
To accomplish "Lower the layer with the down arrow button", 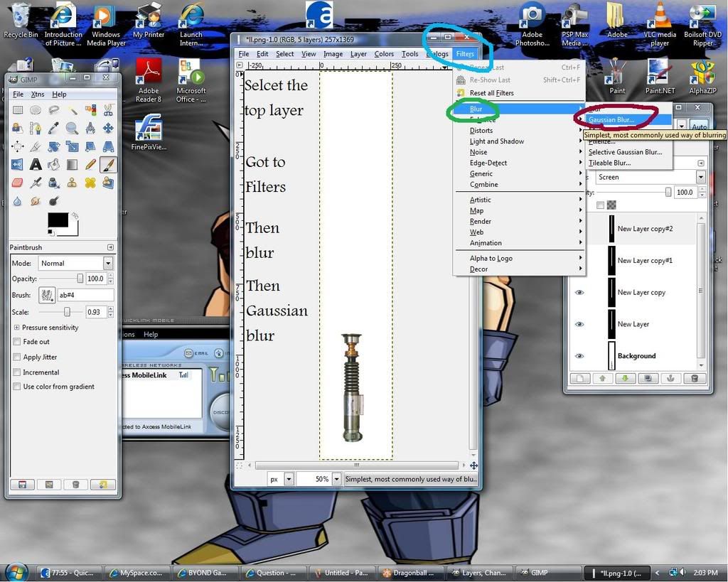I will pos(626,378).
